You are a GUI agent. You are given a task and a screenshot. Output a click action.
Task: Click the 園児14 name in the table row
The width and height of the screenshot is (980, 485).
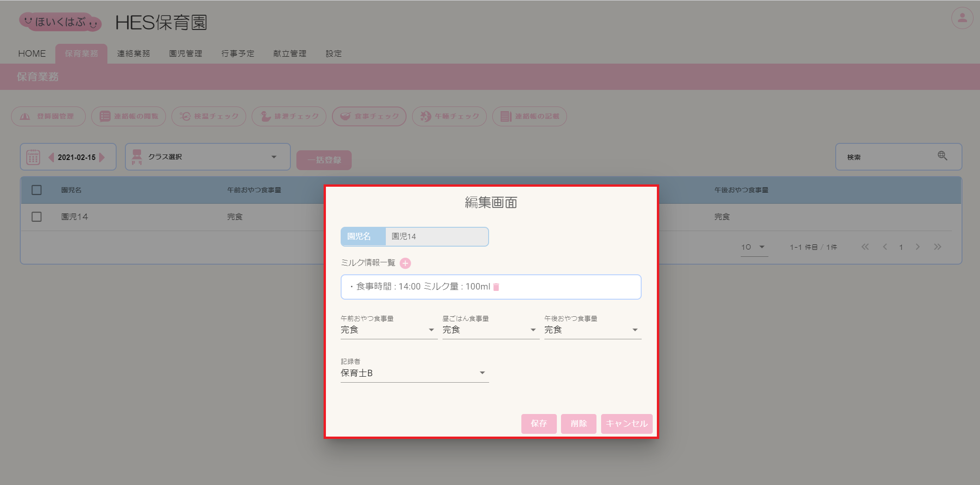click(x=75, y=217)
